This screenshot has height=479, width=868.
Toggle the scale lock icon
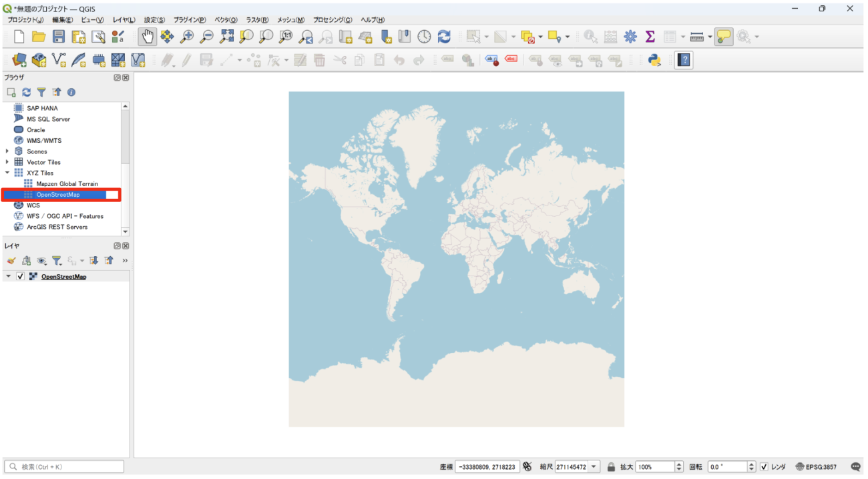coord(611,467)
